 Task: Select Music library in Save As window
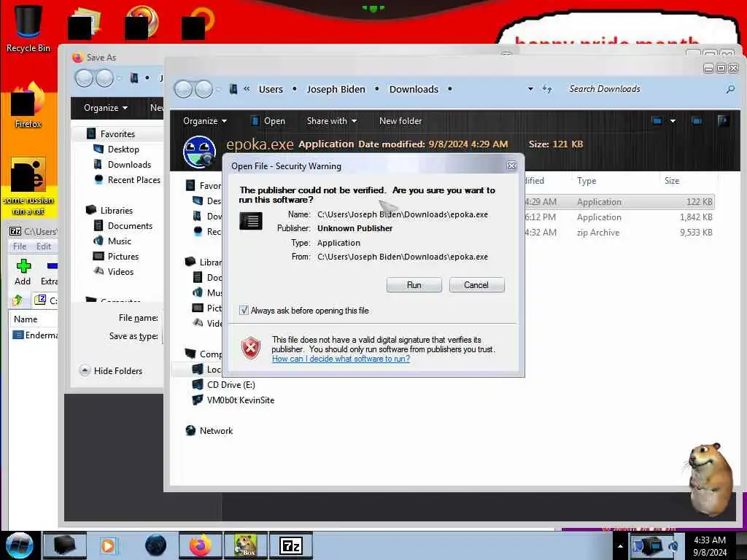pos(119,241)
